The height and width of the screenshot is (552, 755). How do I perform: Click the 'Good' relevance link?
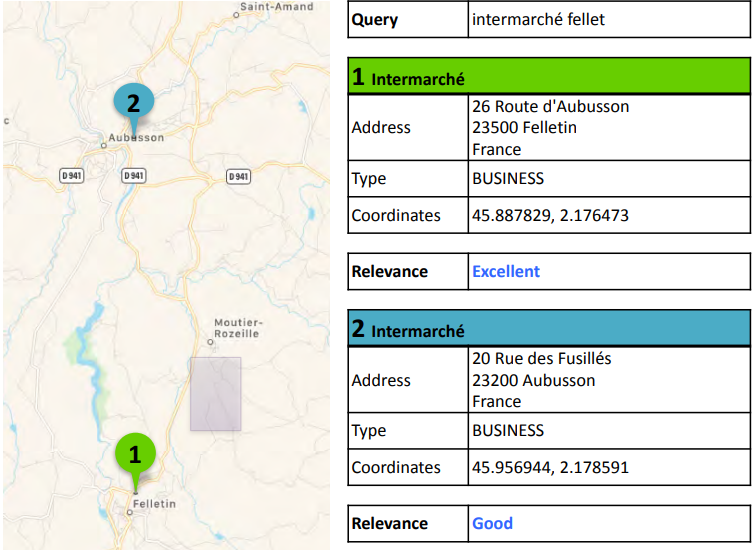point(492,524)
